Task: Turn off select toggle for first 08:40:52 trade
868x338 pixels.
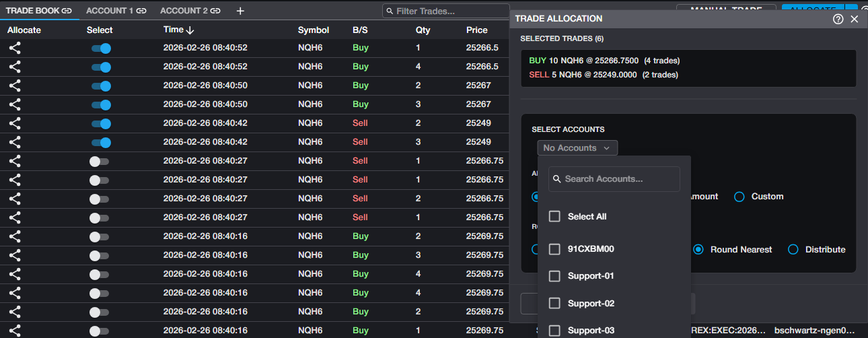Action: (x=101, y=48)
